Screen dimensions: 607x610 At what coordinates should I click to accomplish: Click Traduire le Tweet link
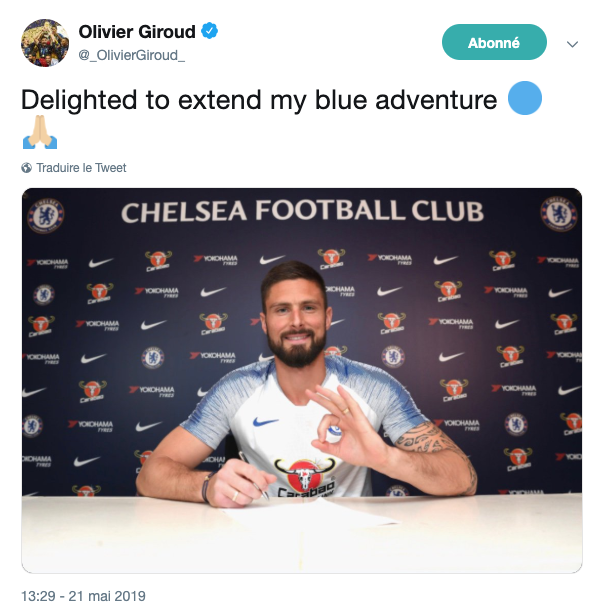pos(81,168)
